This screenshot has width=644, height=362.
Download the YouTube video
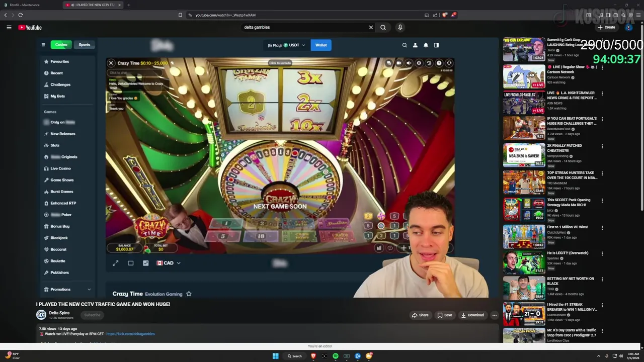click(x=472, y=315)
